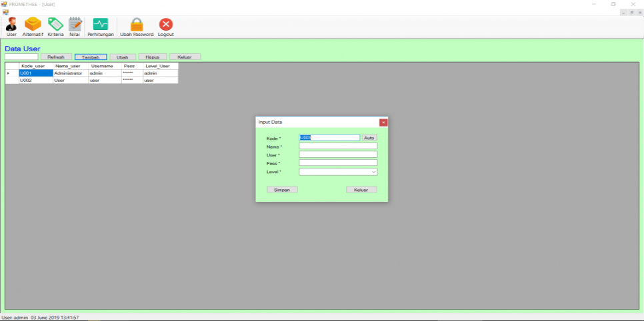Screen dimensions: 644x321
Task: Launch the Perhitungan calculation icon
Action: (101, 25)
